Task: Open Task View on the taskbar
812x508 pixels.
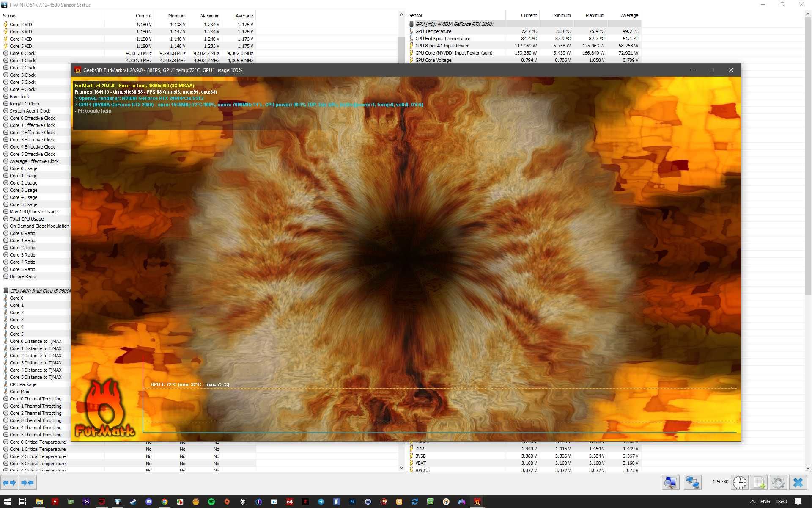Action: point(23,502)
